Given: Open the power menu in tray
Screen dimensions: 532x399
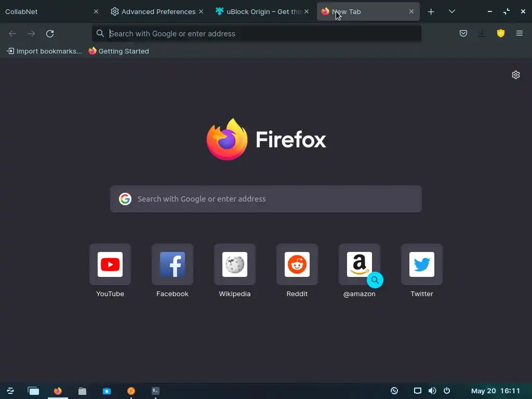Looking at the screenshot, I should (447, 391).
